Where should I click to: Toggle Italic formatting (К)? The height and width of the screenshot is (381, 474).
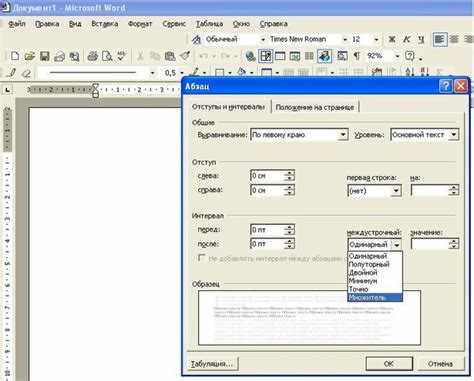[407, 39]
